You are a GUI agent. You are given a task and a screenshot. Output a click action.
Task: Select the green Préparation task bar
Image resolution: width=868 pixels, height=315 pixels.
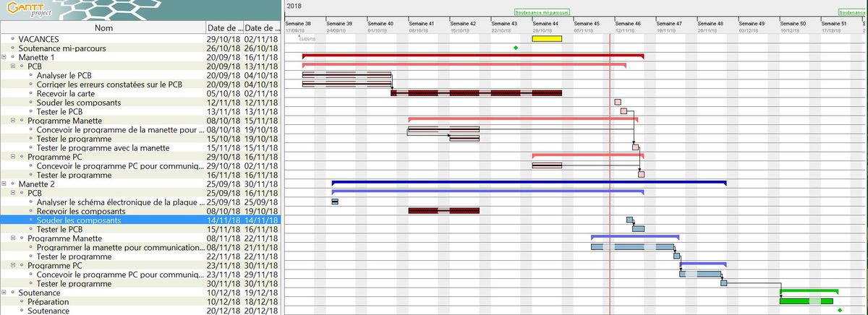pos(806,301)
